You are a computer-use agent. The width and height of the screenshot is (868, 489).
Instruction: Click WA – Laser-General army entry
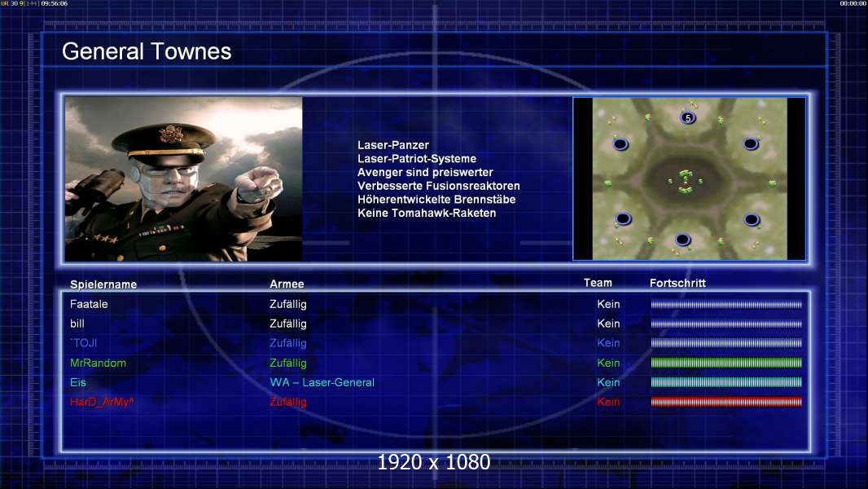322,382
